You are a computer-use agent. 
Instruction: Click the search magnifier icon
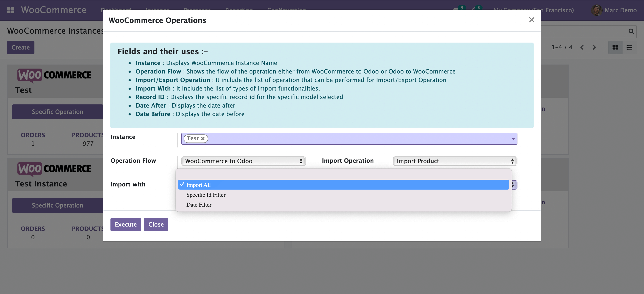[631, 31]
